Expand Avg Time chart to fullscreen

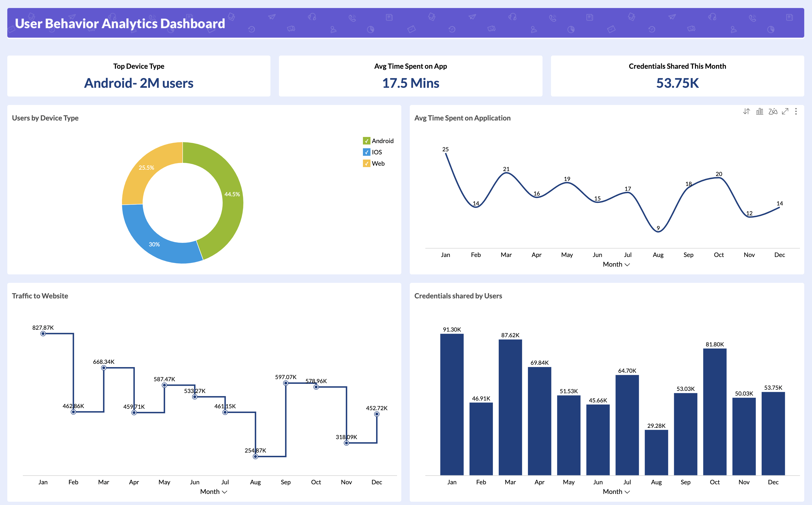[785, 111]
